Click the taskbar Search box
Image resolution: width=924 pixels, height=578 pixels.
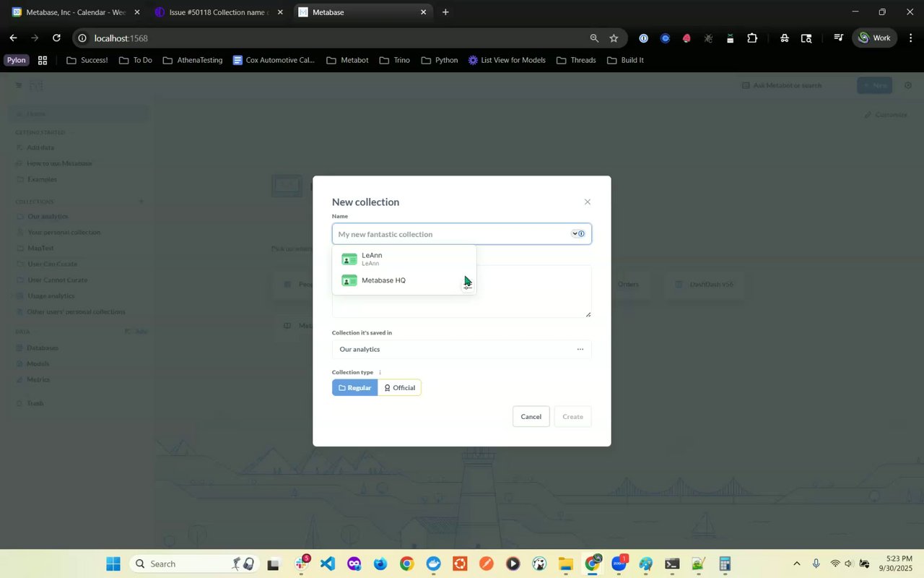pyautogui.click(x=195, y=564)
